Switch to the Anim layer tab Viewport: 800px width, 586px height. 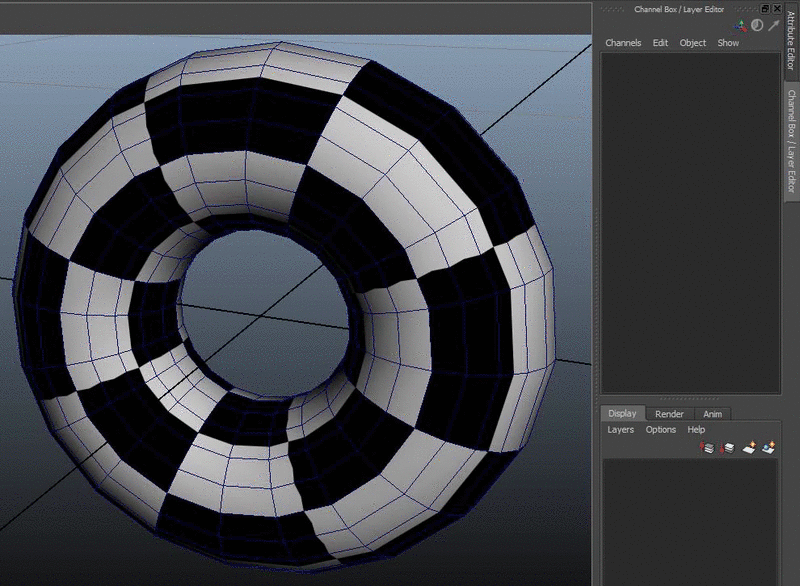pyautogui.click(x=712, y=414)
